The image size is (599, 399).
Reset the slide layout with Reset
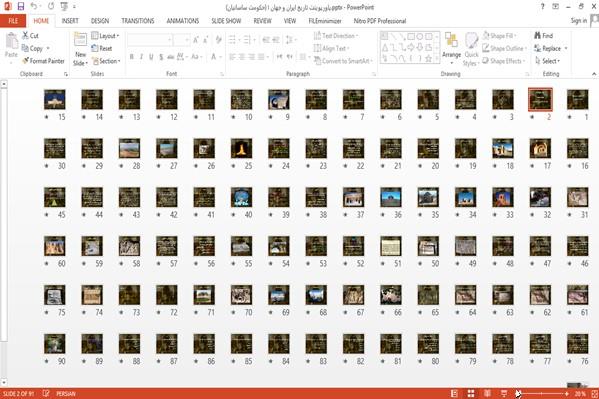[x=102, y=49]
